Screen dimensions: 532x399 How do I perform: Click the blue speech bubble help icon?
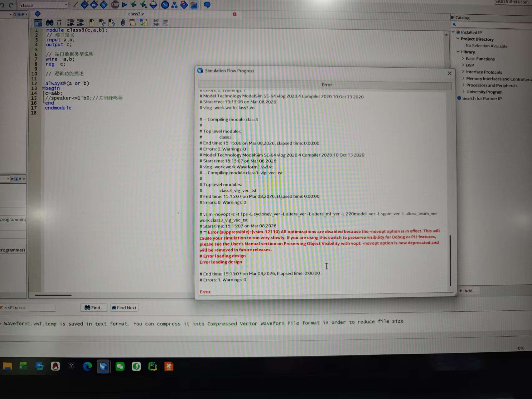point(207,5)
